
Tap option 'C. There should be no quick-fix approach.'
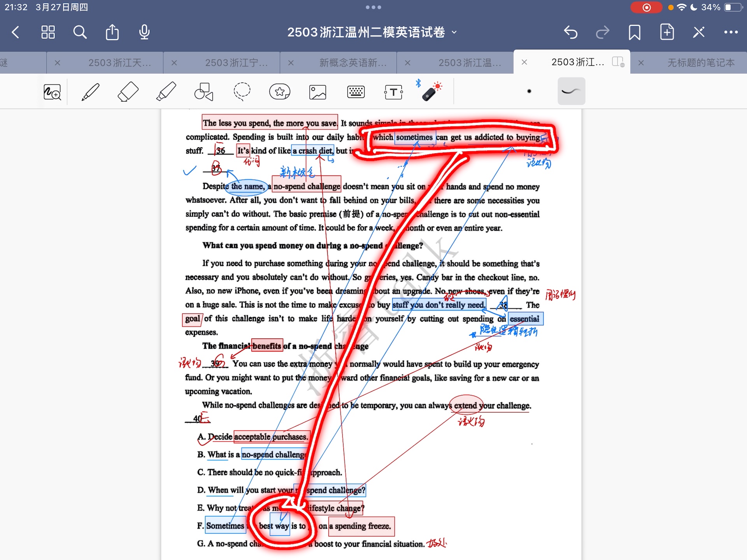click(x=270, y=472)
